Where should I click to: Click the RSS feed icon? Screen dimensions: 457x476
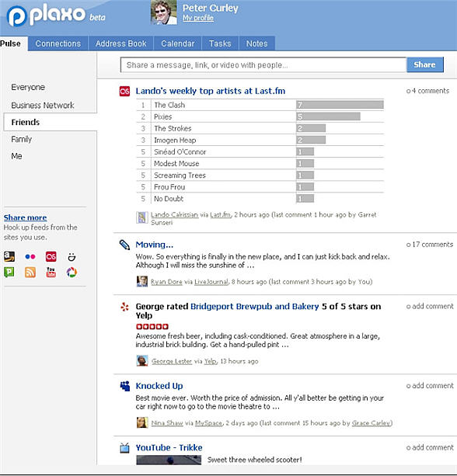point(30,273)
